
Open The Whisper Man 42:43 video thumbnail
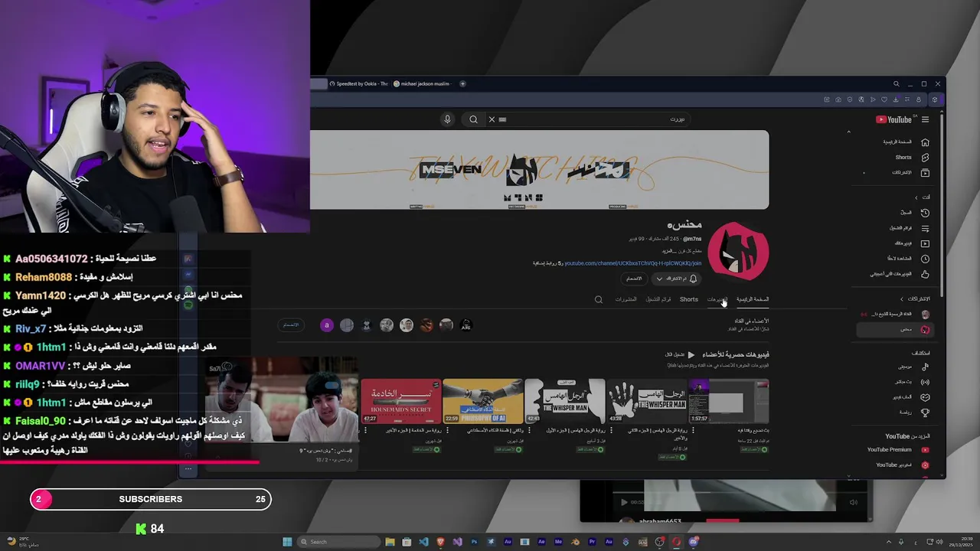tap(564, 401)
